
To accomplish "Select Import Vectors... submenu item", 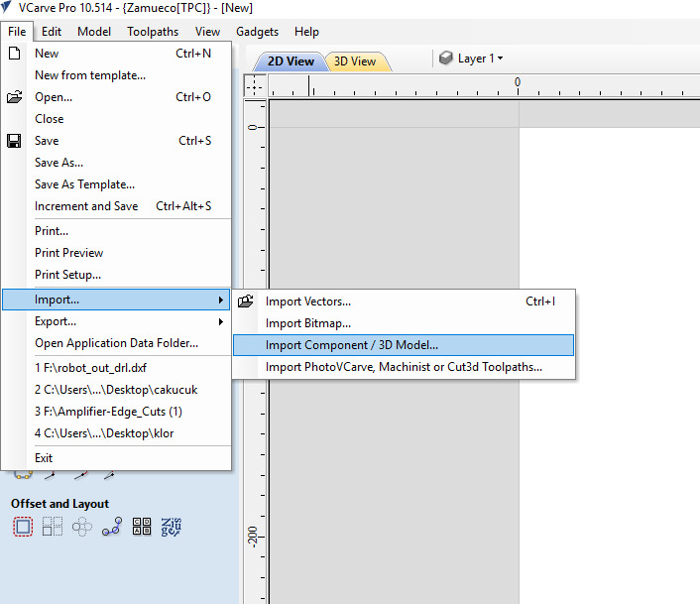I will [404, 302].
